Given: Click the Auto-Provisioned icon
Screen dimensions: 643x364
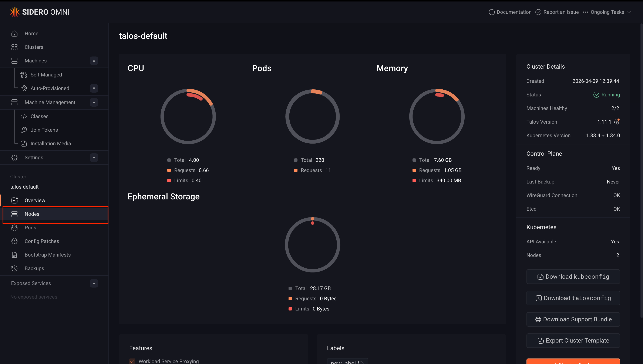Looking at the screenshot, I should coord(24,88).
